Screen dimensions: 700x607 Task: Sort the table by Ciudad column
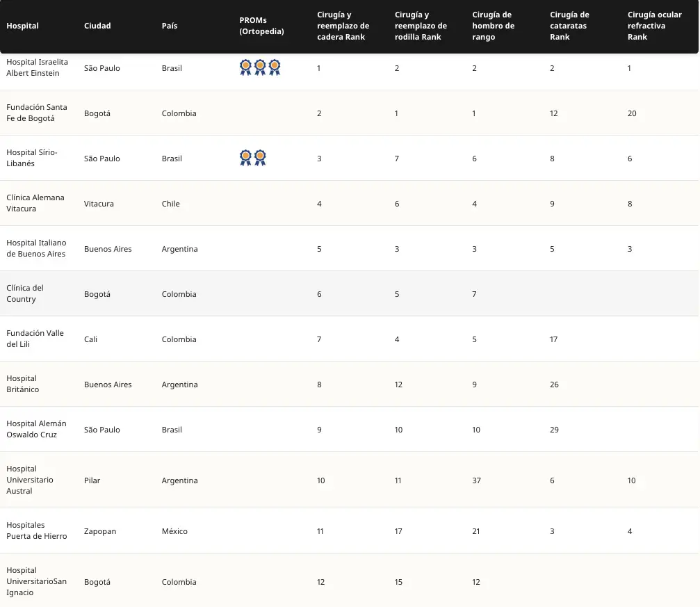(97, 26)
